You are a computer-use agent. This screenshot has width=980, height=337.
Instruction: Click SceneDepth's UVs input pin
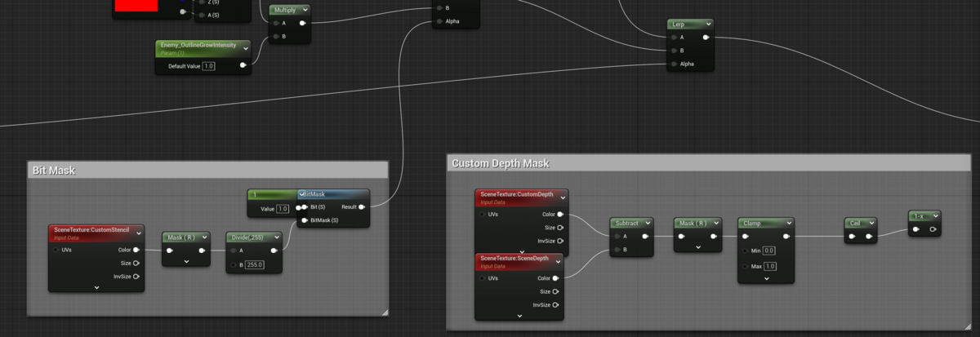click(481, 278)
